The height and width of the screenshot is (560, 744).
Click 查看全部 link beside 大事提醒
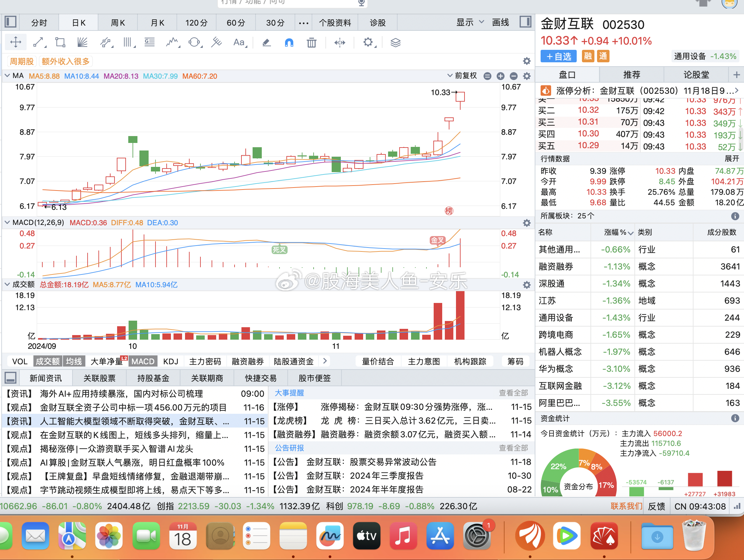(513, 393)
